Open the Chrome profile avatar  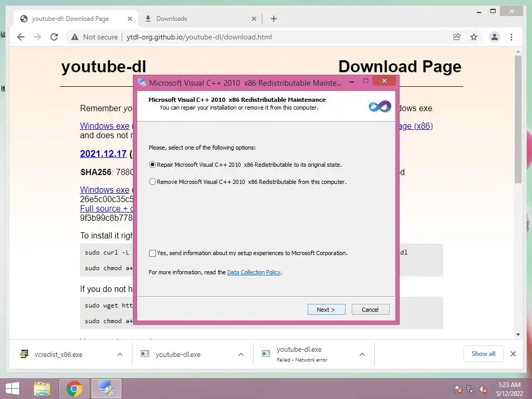click(x=495, y=37)
